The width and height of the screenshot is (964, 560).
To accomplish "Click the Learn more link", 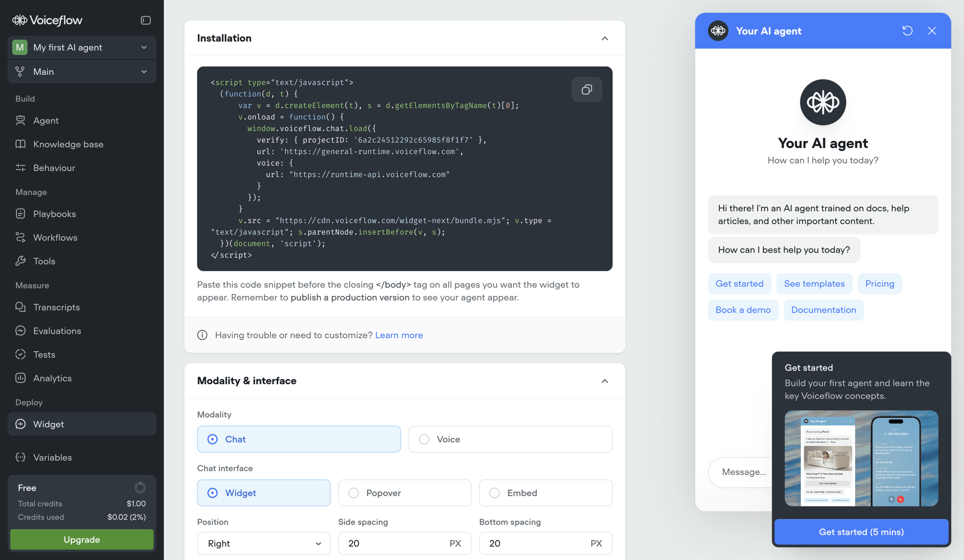I will click(399, 335).
